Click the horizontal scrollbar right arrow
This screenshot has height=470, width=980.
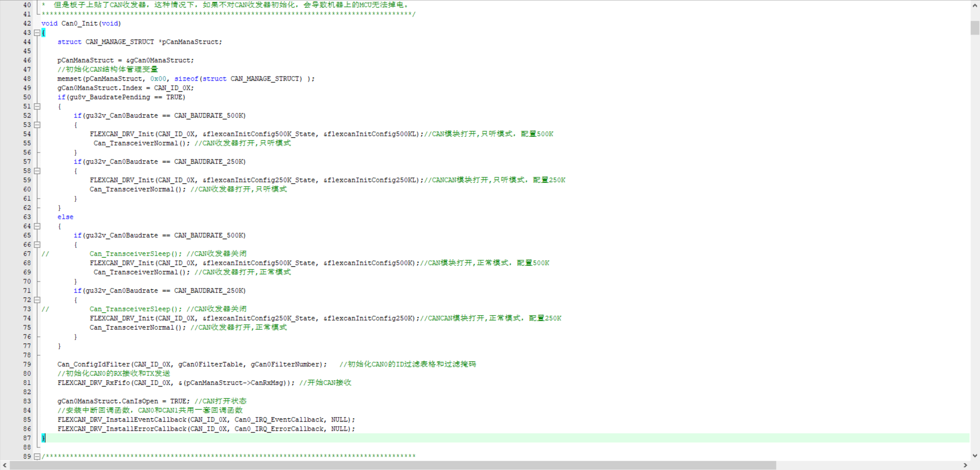click(965, 465)
